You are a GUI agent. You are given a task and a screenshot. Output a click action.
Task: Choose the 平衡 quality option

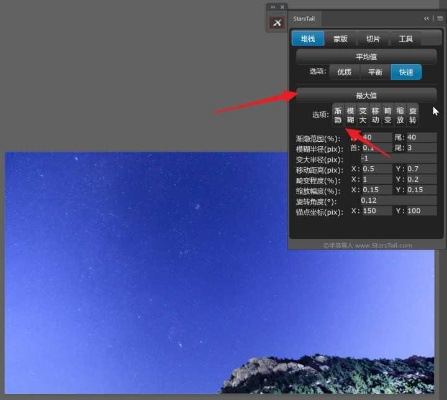pyautogui.click(x=375, y=72)
